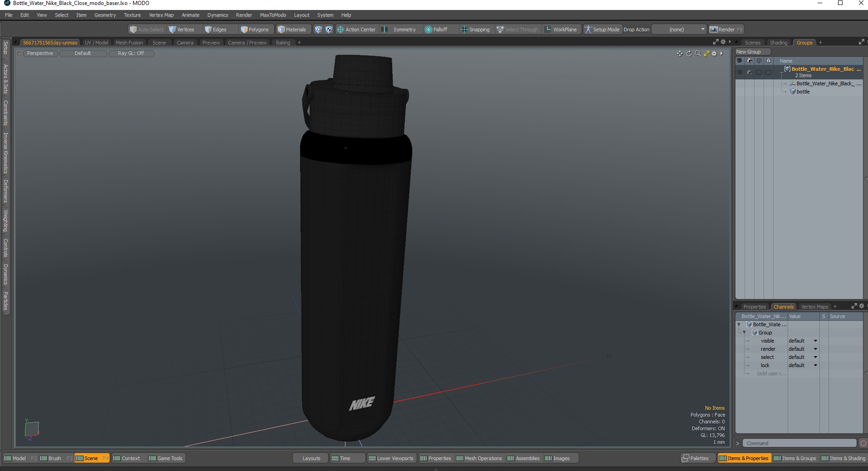Click the viewport pan/move icon
Viewport: 868px width, 471px height.
680,54
